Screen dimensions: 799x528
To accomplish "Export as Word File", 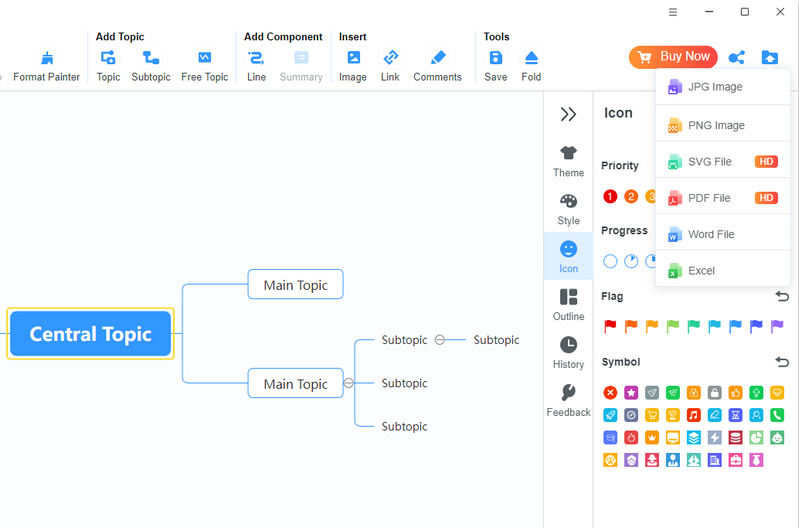I will [x=723, y=234].
